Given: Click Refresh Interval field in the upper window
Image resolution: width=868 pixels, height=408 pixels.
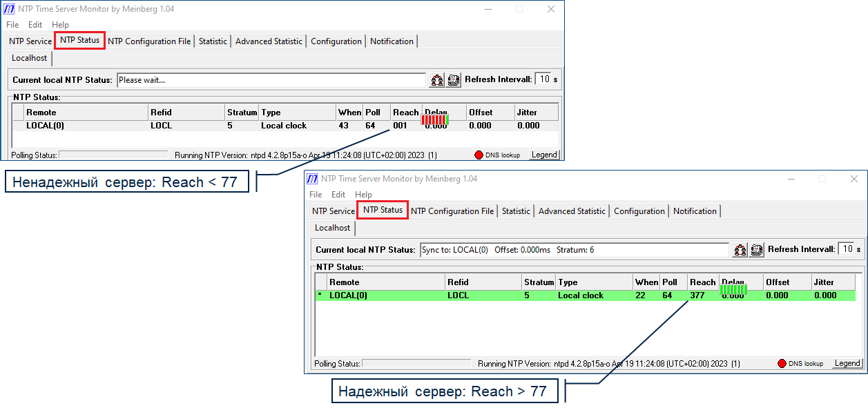Looking at the screenshot, I should (x=545, y=79).
